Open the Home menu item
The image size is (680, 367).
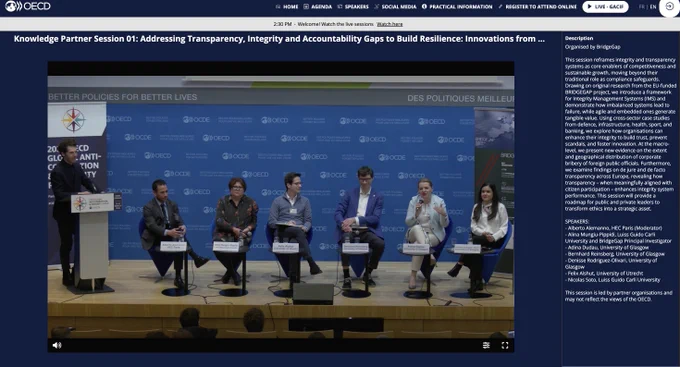pyautogui.click(x=287, y=7)
